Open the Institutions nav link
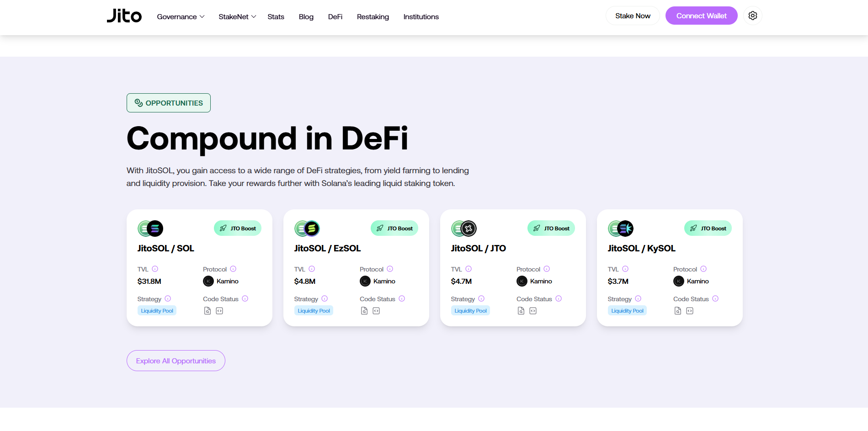Screen dimensions: 868x431 (421, 16)
